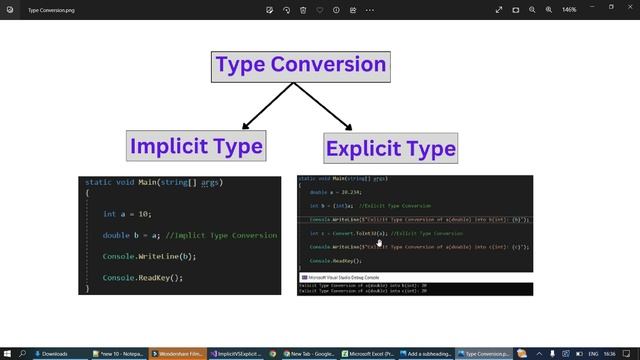Image resolution: width=640 pixels, height=360 pixels.
Task: Click the Type Conversion.png taskbar button
Action: (484, 354)
